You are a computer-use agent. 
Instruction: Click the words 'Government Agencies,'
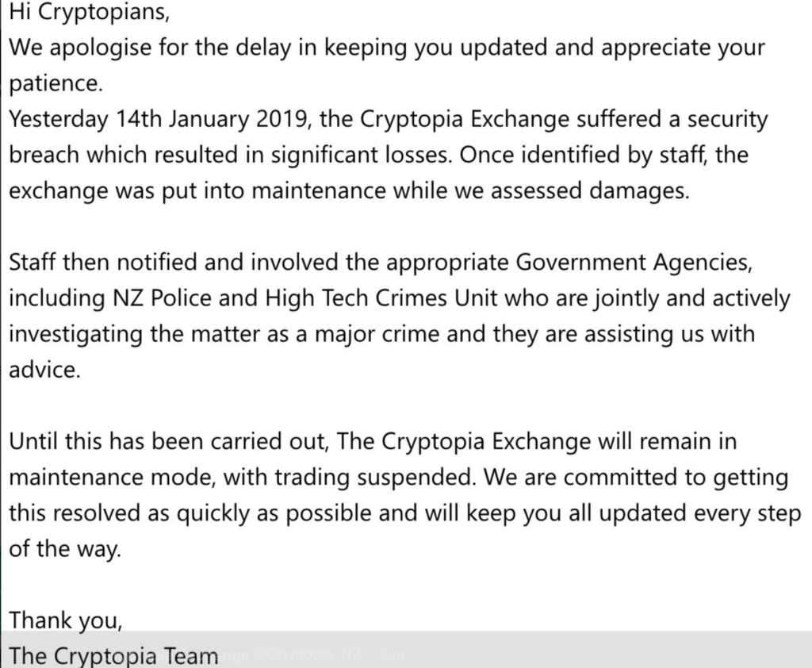pos(634,263)
